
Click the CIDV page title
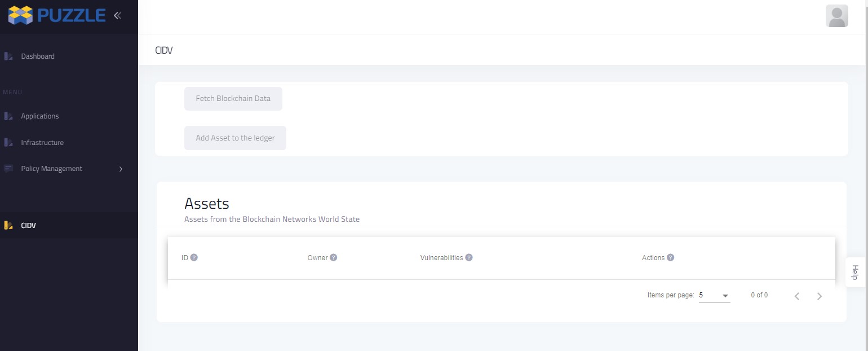(x=163, y=50)
